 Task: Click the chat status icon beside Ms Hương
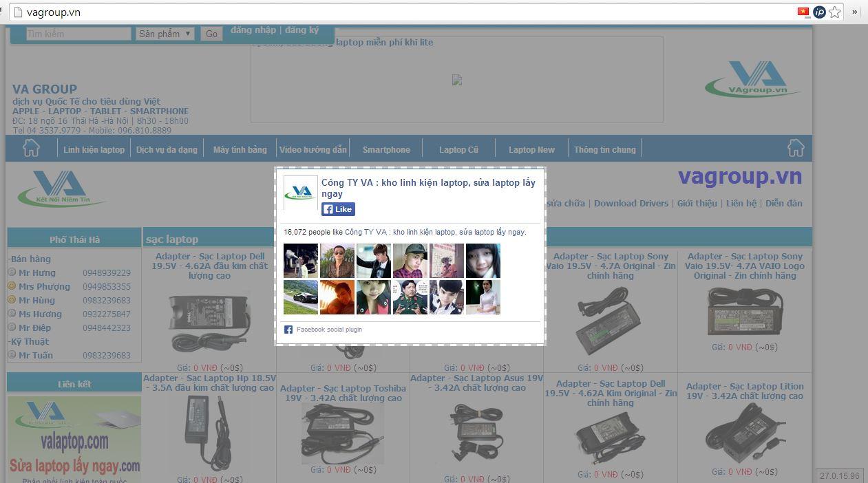pyautogui.click(x=12, y=314)
